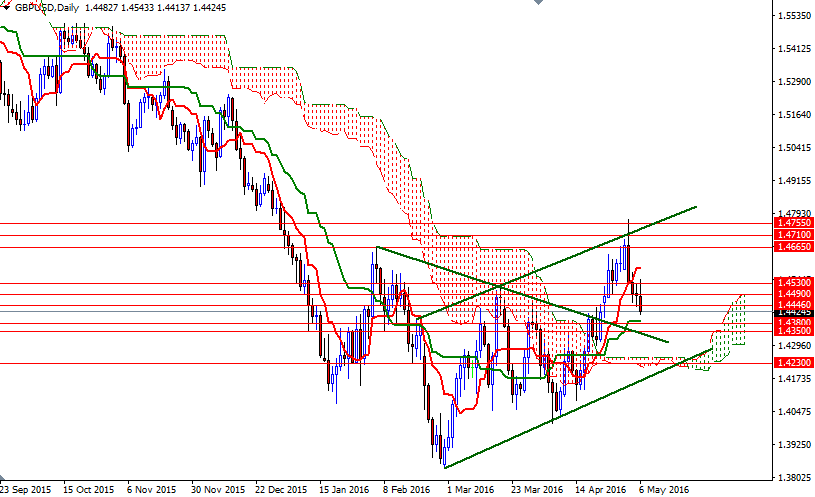This screenshot has height=497, width=815.
Task: Select the 1.44900 red price label
Action: point(794,294)
